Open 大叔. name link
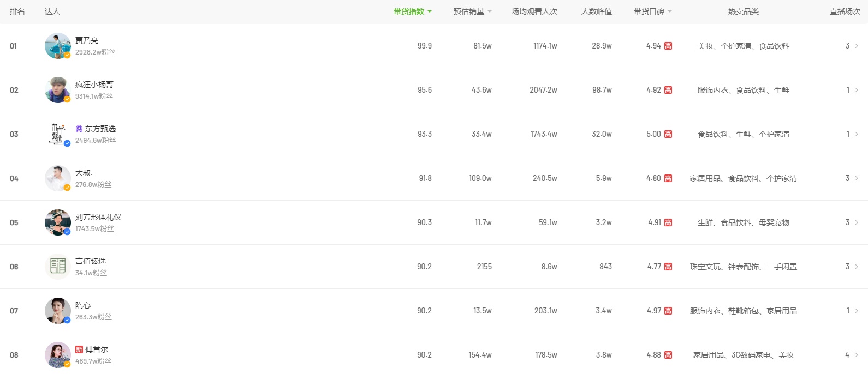 click(84, 173)
